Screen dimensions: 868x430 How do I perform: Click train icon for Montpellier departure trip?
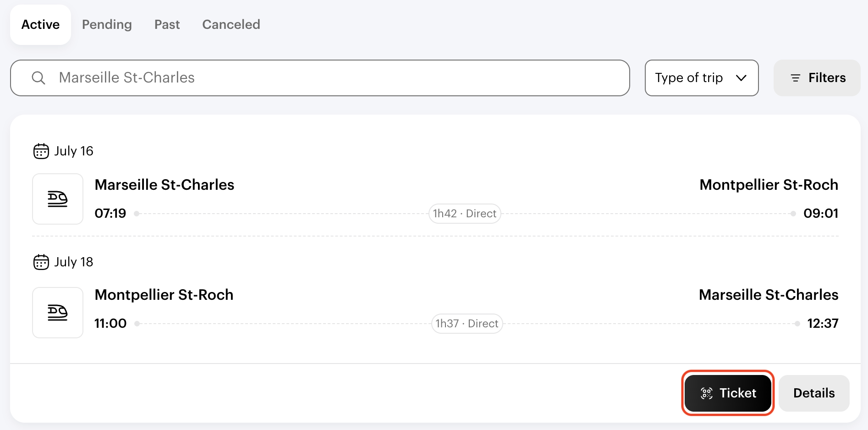(x=58, y=313)
